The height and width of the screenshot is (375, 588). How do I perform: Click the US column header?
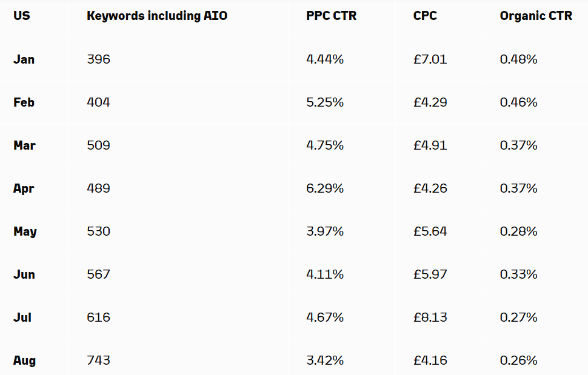click(21, 16)
